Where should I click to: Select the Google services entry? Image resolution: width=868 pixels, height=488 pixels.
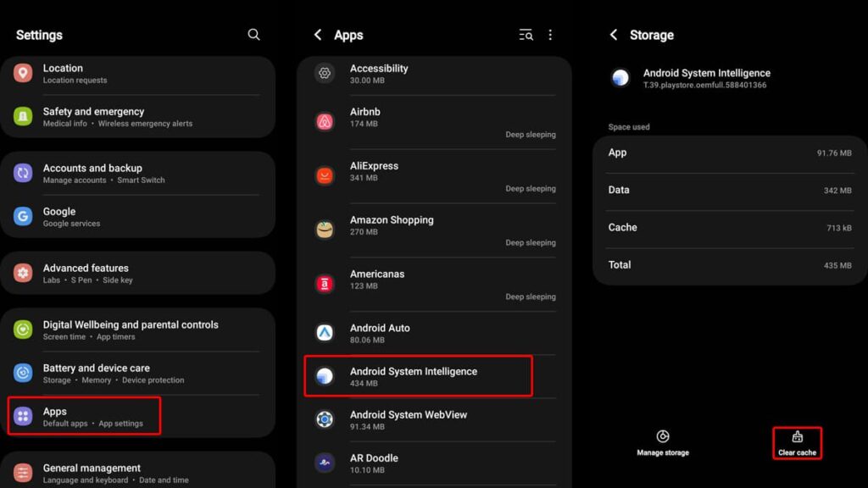137,217
